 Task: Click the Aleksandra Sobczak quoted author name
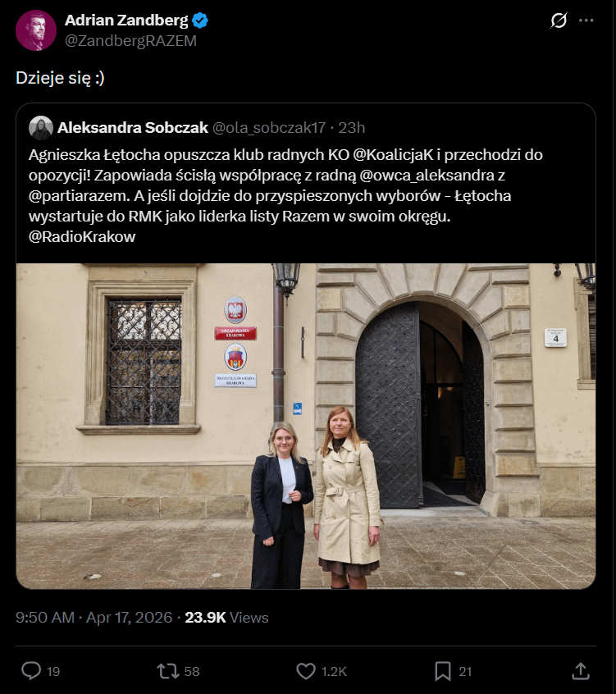click(x=133, y=127)
